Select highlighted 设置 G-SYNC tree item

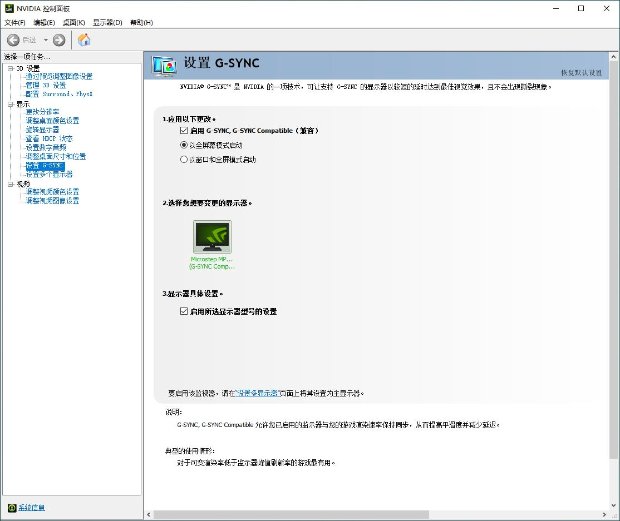point(45,166)
